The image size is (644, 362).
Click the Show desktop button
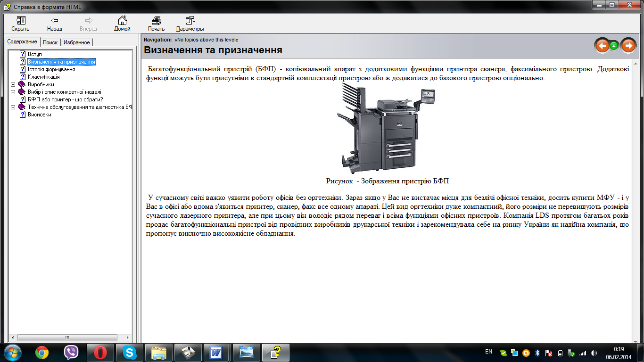click(640, 353)
